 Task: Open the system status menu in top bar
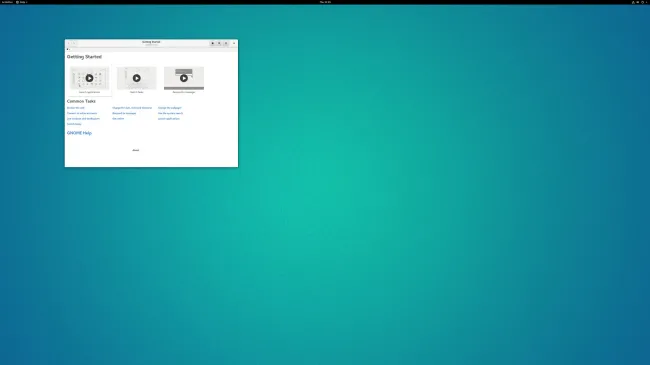(640, 2)
